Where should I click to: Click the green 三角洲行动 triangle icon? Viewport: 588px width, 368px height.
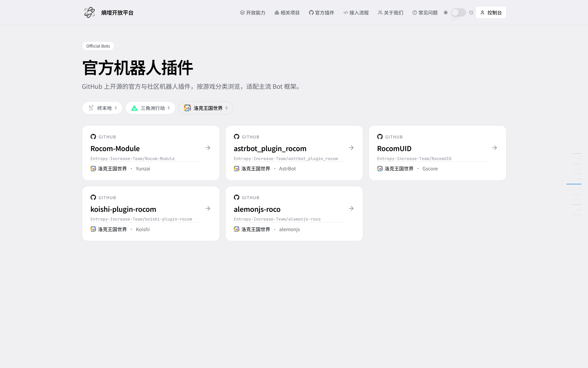tap(134, 108)
